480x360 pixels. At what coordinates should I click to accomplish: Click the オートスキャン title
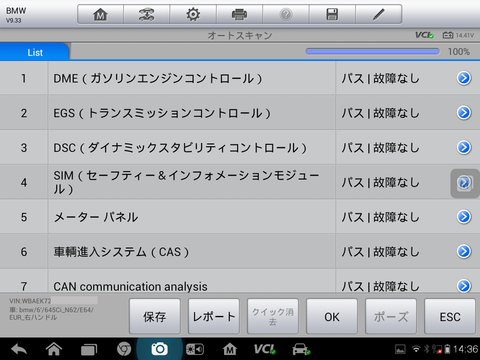pos(240,35)
